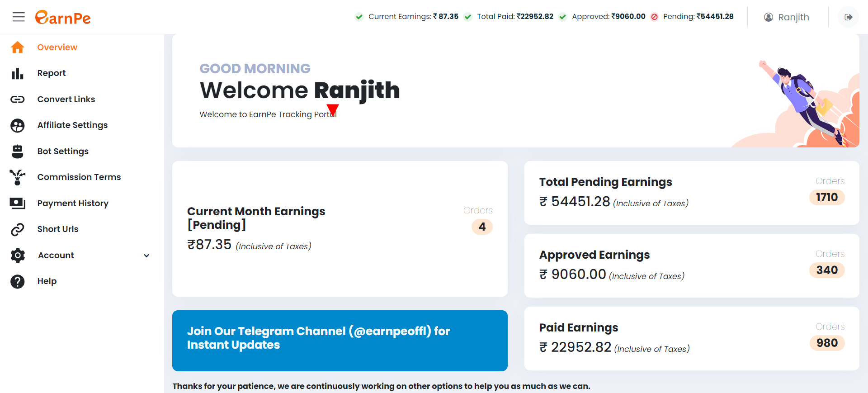Click the red blocked icon by Pending

coord(654,17)
